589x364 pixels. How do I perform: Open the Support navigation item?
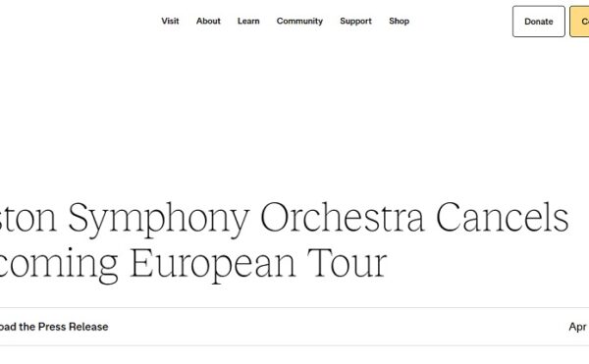(x=355, y=21)
